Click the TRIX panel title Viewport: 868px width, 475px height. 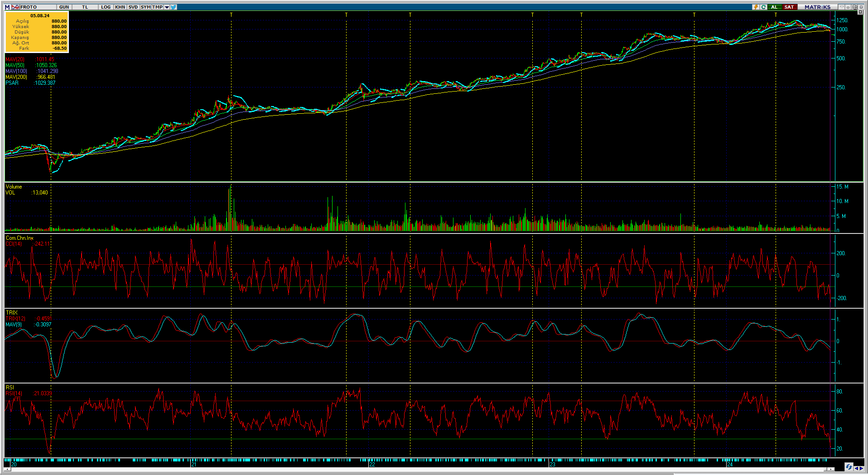click(12, 313)
